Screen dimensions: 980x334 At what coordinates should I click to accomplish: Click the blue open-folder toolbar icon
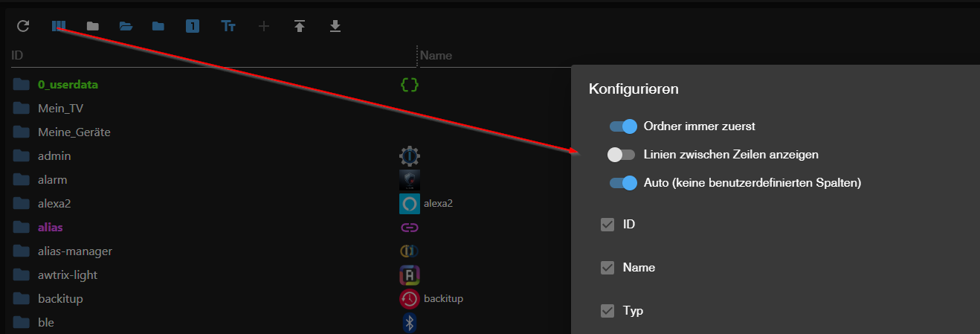tap(126, 27)
